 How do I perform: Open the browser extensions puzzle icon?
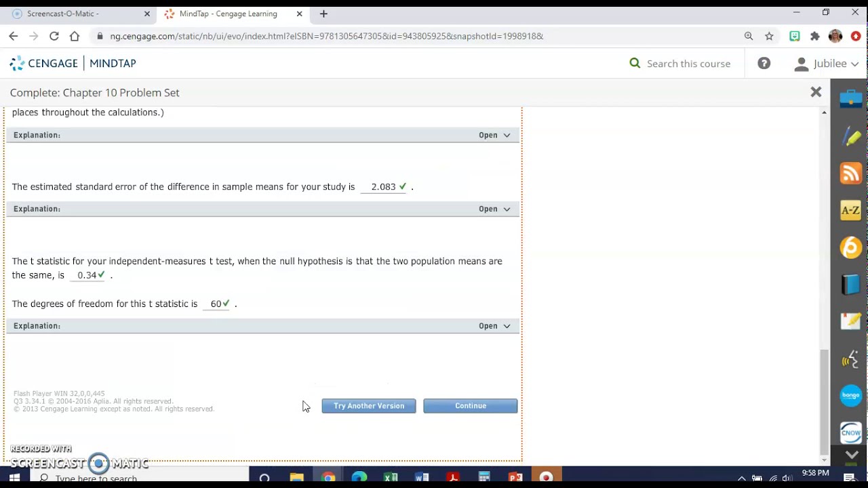[x=815, y=36]
